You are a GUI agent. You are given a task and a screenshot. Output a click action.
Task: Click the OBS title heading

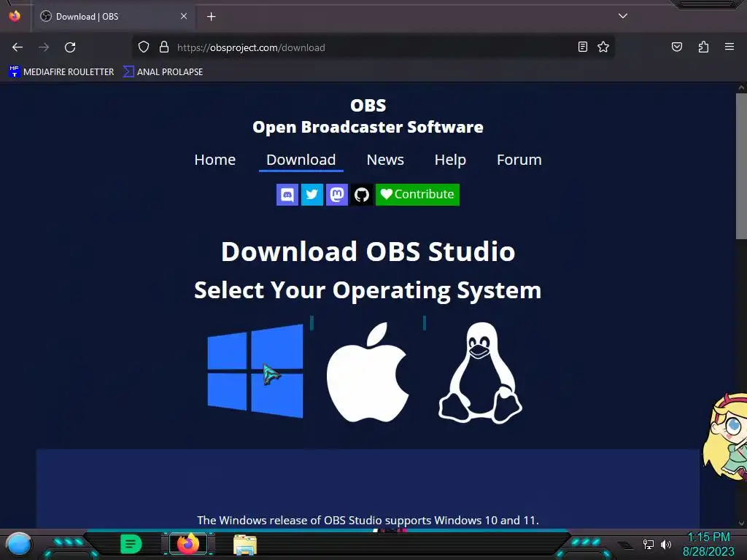coord(368,105)
